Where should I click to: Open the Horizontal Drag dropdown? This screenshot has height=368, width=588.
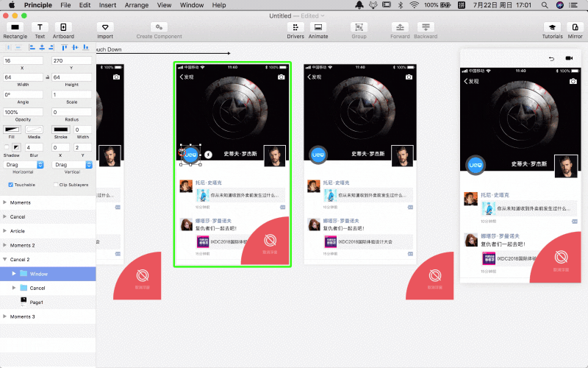click(x=24, y=165)
